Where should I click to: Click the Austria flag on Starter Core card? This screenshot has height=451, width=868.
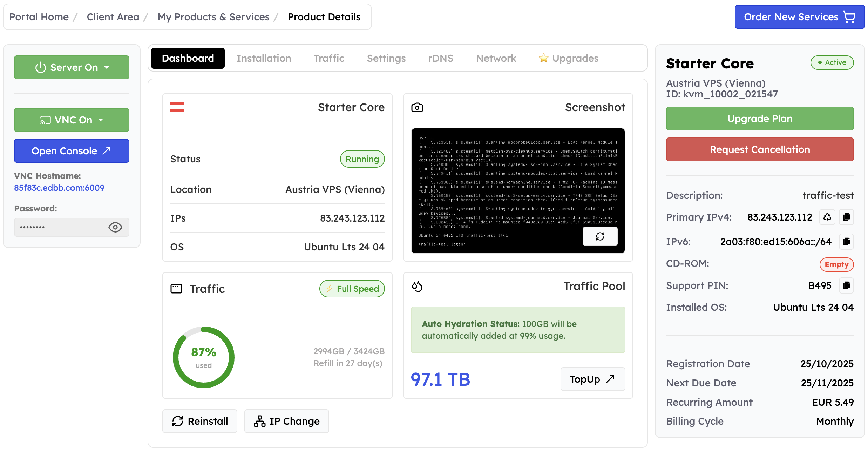tap(177, 107)
